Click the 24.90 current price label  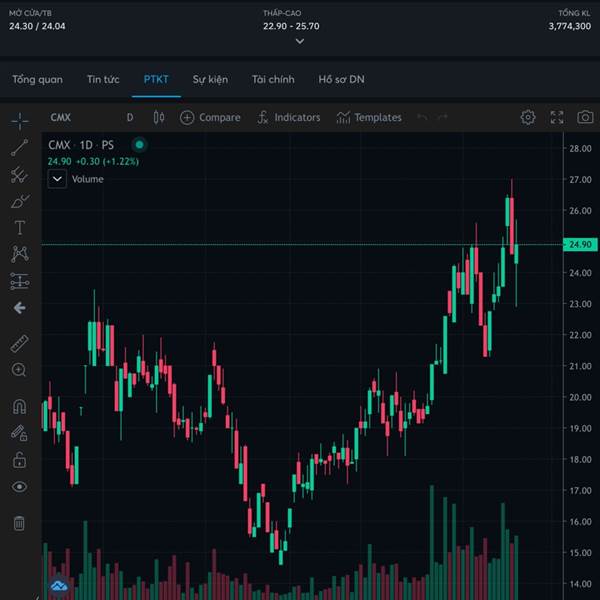pos(580,245)
